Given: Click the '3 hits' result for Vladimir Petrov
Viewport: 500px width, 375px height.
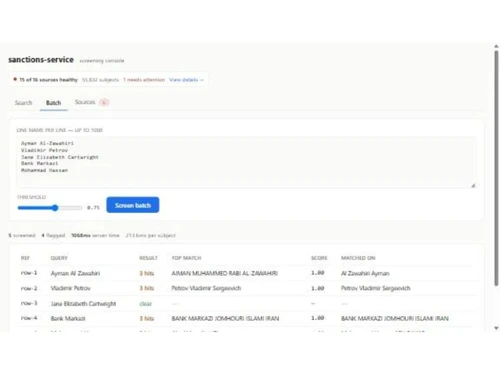Looking at the screenshot, I should [147, 288].
